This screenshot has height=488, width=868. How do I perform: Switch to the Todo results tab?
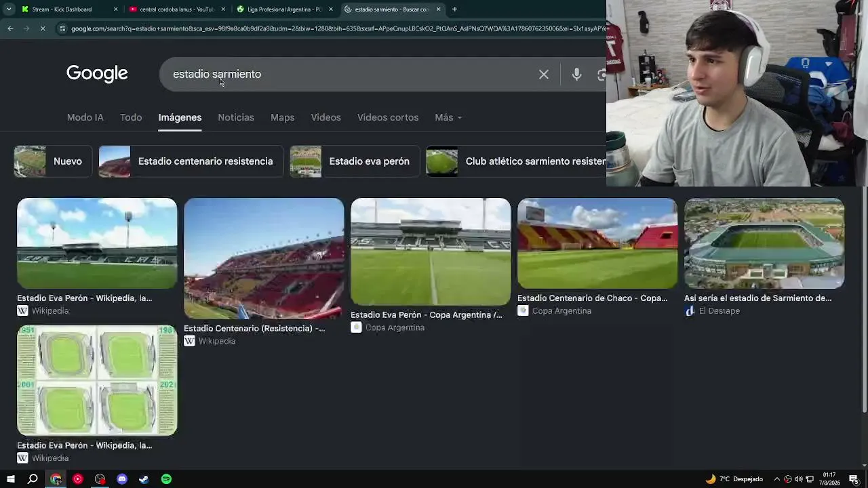point(131,117)
